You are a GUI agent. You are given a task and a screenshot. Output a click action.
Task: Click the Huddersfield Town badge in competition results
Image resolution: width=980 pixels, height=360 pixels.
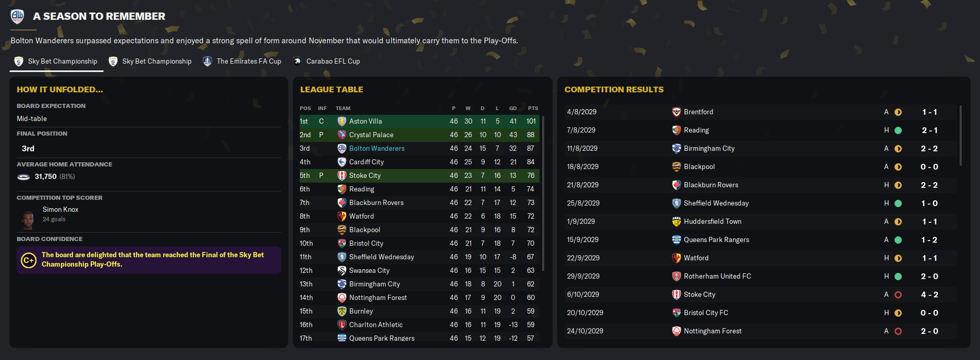pos(677,222)
